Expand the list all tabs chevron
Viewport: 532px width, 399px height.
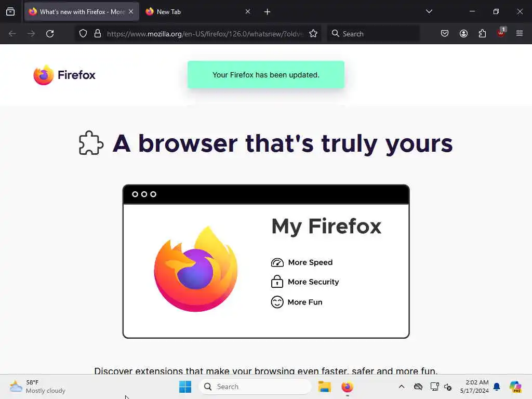click(429, 11)
